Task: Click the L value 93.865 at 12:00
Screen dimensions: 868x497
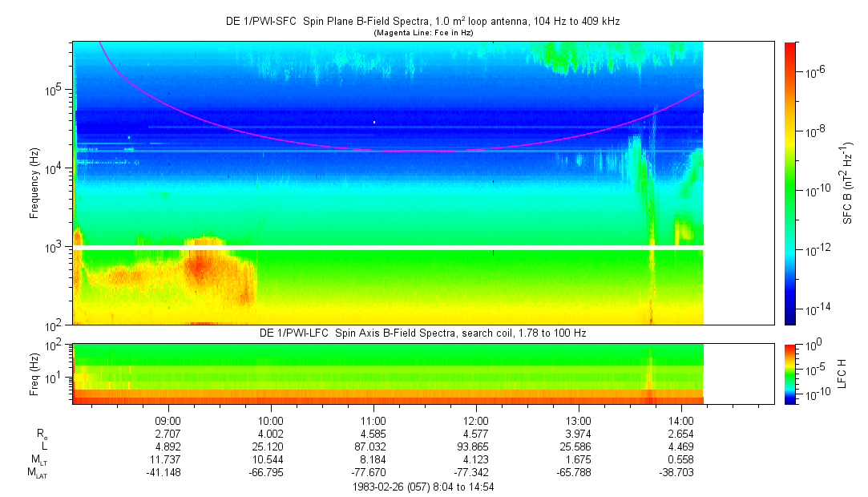Action: point(476,446)
